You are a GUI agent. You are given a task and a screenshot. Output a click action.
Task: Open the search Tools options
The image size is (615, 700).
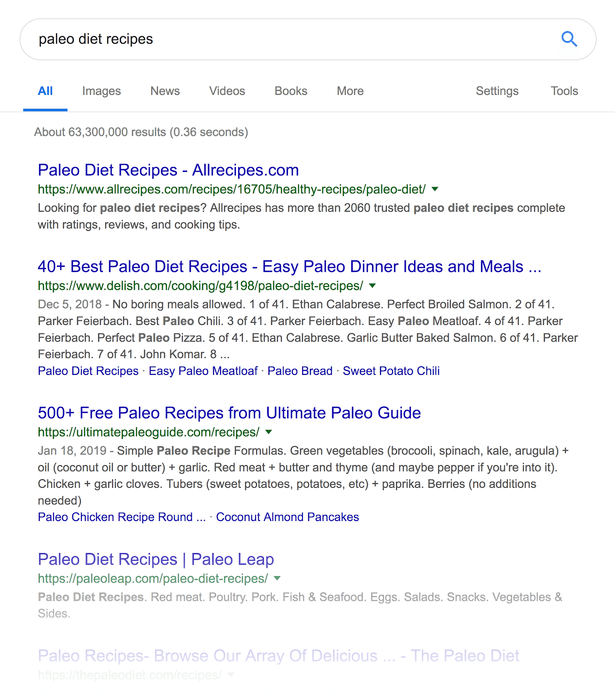tap(565, 91)
